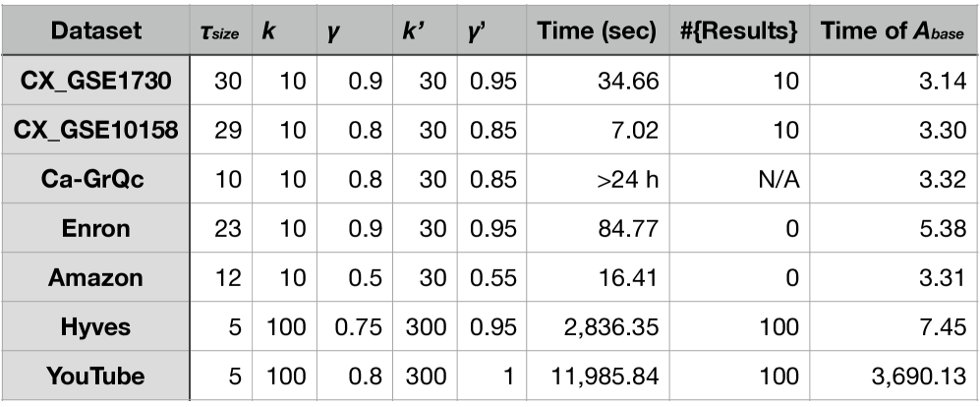This screenshot has height=407, width=980.
Task: Click the 0.75 gamma value for Hyves
Action: (x=355, y=326)
